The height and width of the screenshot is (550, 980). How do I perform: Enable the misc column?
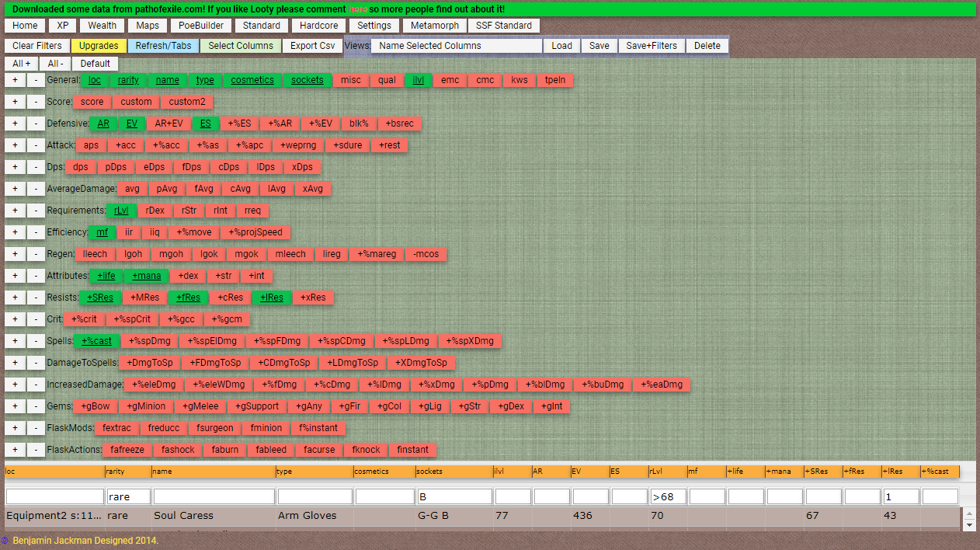(x=351, y=80)
